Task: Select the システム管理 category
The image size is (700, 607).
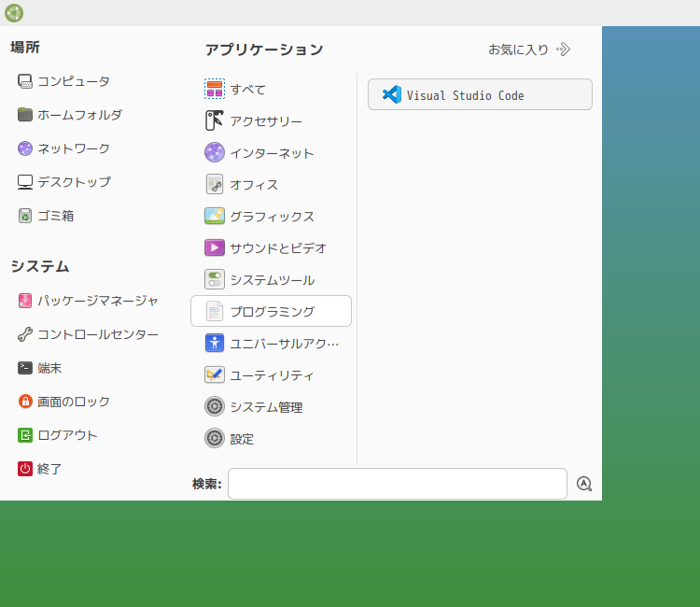Action: pos(271,407)
